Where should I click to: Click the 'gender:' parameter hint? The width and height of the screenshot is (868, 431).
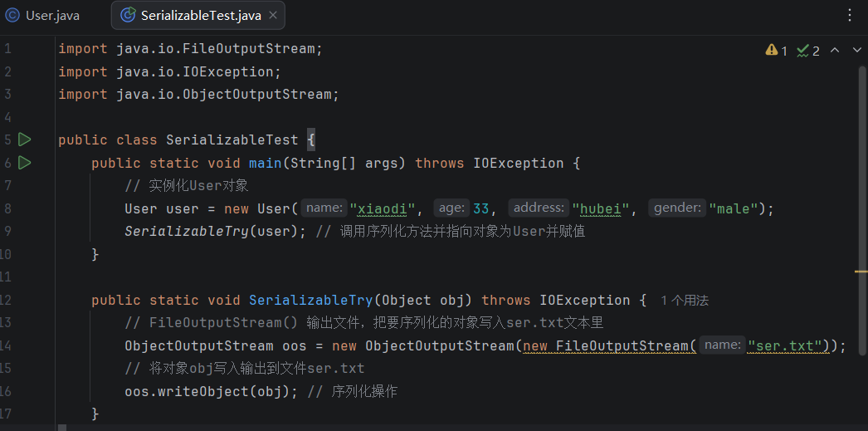click(x=678, y=208)
